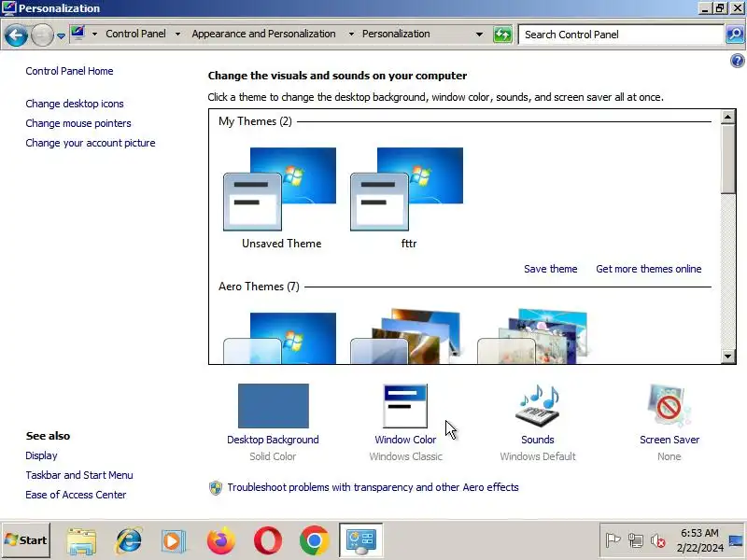Image resolution: width=747 pixels, height=560 pixels.
Task: Click Save theme link
Action: pos(550,269)
